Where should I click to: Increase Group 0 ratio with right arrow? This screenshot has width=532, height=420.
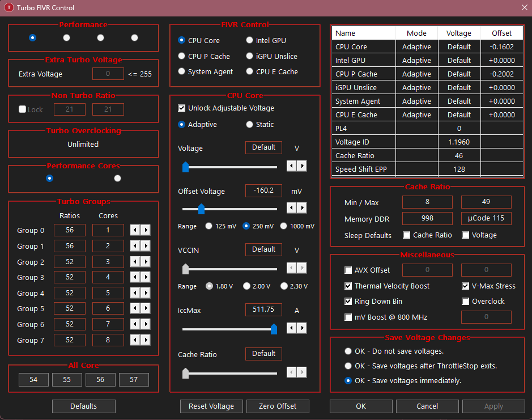(146, 230)
